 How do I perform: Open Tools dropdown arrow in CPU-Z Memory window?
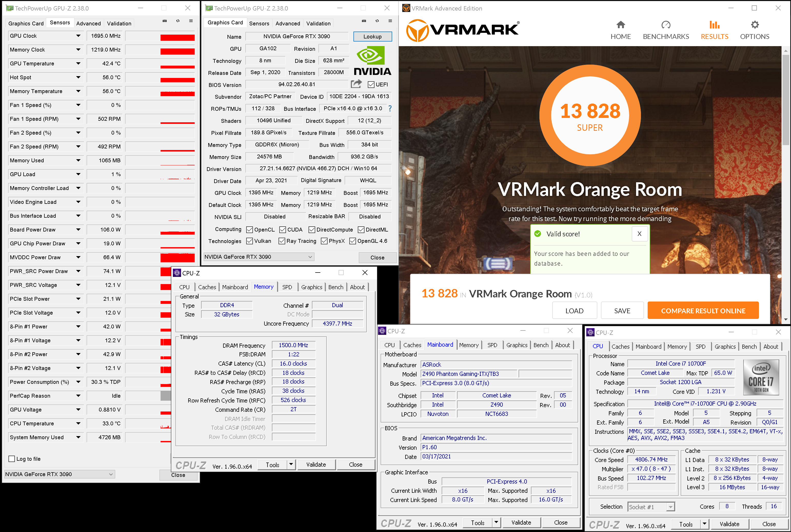pos(291,464)
